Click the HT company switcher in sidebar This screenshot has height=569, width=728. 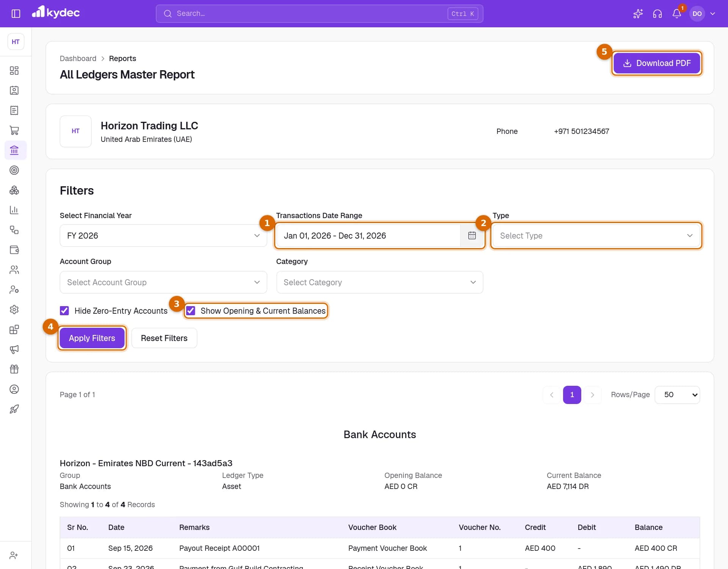[16, 42]
